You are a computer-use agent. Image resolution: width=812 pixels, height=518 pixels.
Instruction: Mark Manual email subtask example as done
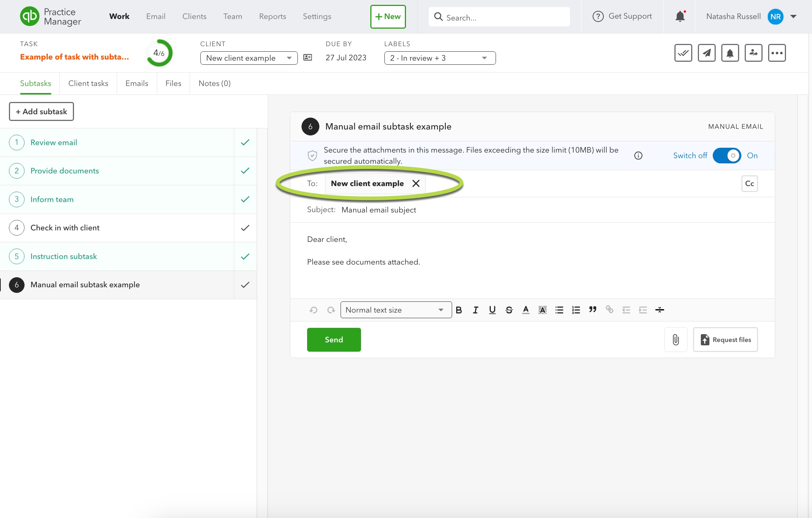(x=245, y=285)
